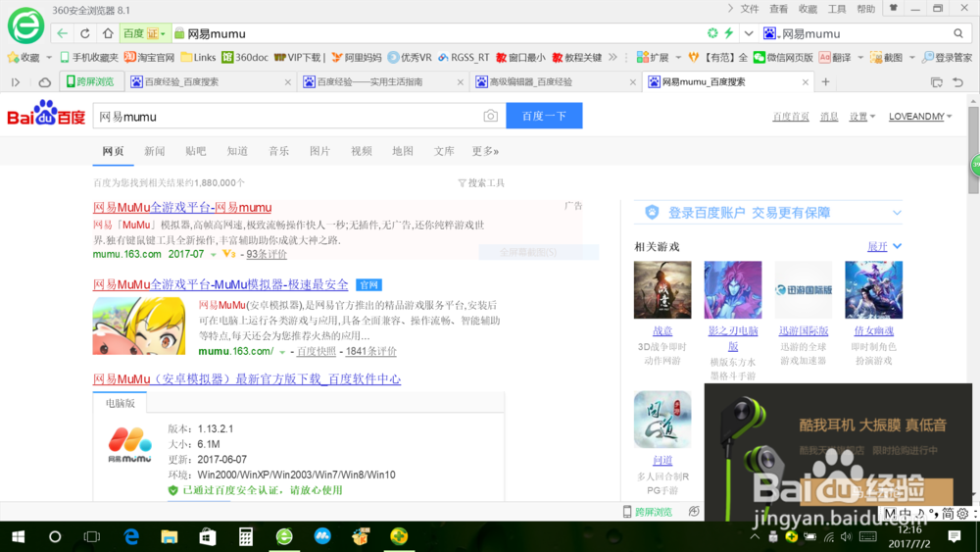980x552 pixels.
Task: Open Cortana circle on the taskbar
Action: 55,536
